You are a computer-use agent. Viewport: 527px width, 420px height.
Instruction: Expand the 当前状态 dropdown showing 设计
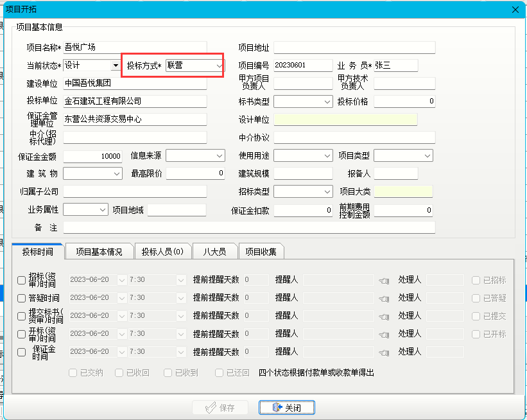pos(116,66)
